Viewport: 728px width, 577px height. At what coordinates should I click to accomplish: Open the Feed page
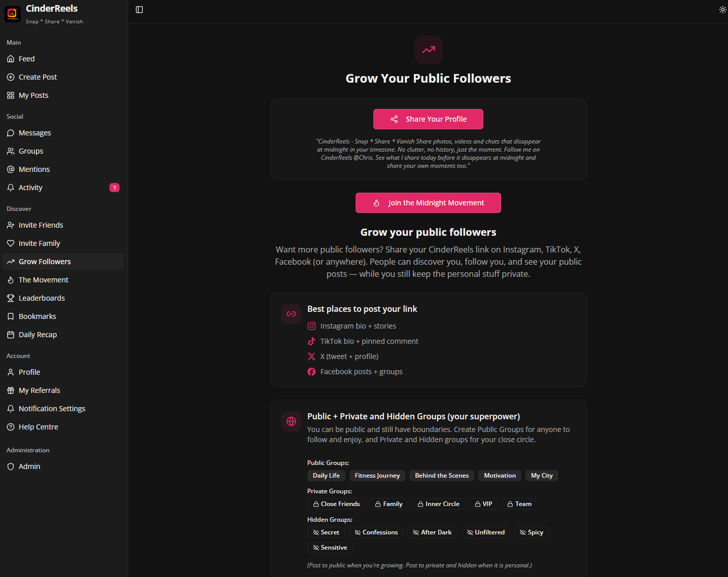(63, 59)
